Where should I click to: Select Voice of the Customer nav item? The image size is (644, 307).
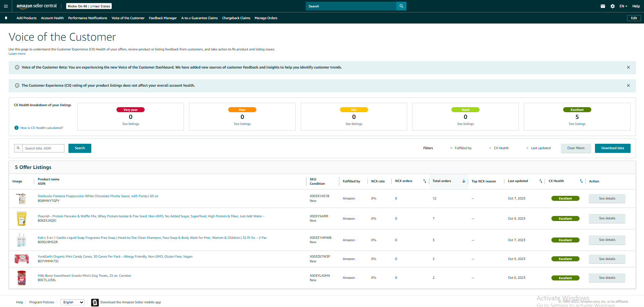pos(128,18)
